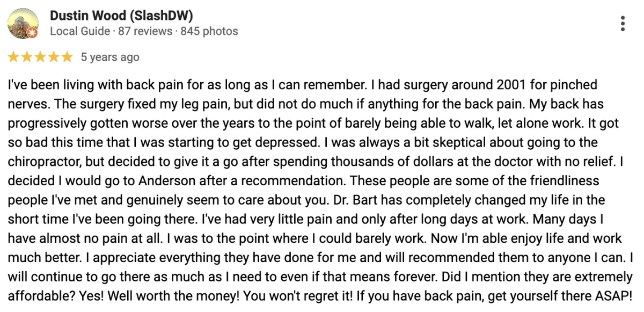The image size is (644, 312).
Task: Click the name Dr. Bart in review
Action: click(x=354, y=200)
